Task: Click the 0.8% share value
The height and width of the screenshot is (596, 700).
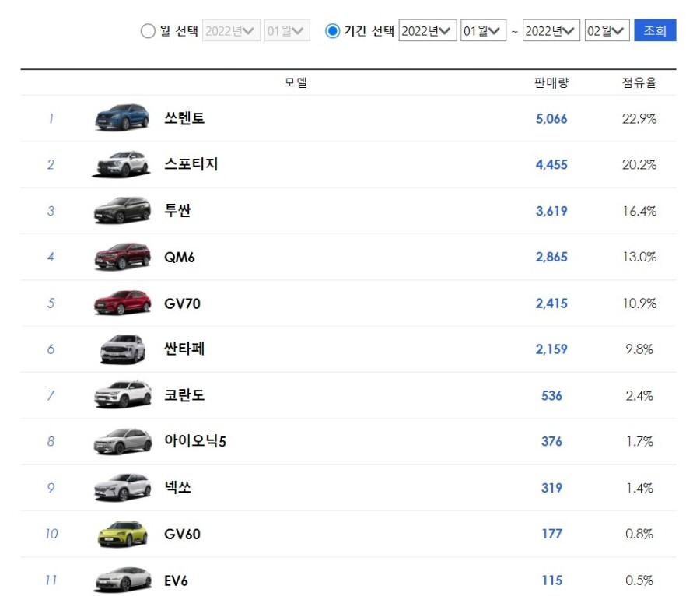Action: pyautogui.click(x=639, y=534)
